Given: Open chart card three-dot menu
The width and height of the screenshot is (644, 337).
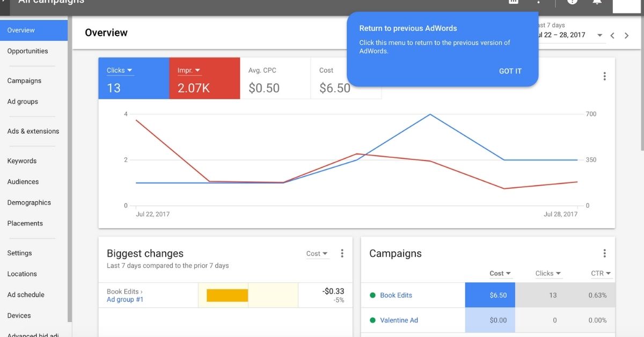Looking at the screenshot, I should pyautogui.click(x=604, y=76).
